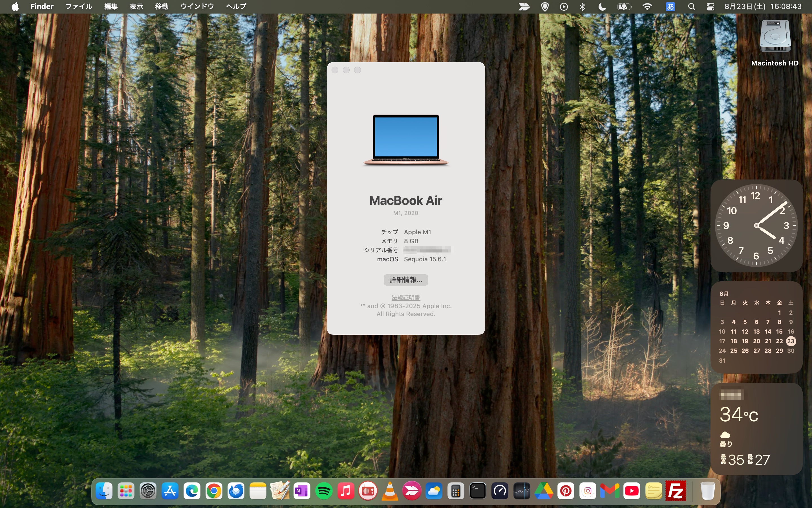The image size is (812, 508).
Task: Click the 詳細情報... button
Action: click(406, 279)
